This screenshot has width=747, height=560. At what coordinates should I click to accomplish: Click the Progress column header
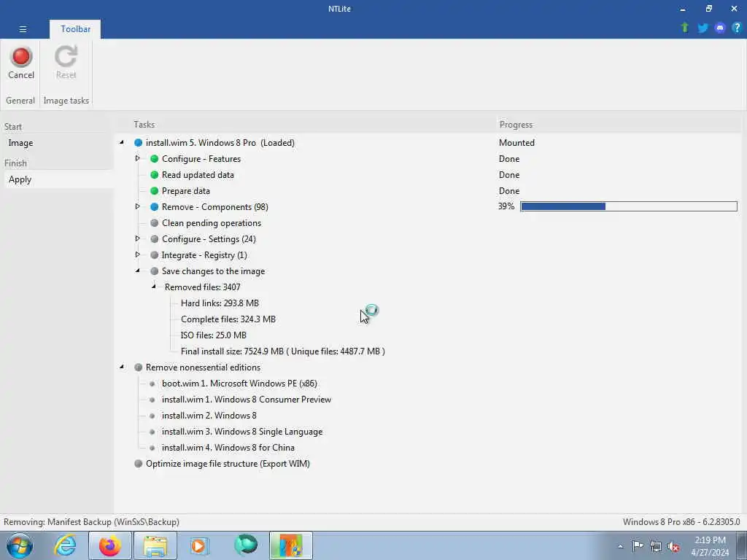click(x=516, y=124)
